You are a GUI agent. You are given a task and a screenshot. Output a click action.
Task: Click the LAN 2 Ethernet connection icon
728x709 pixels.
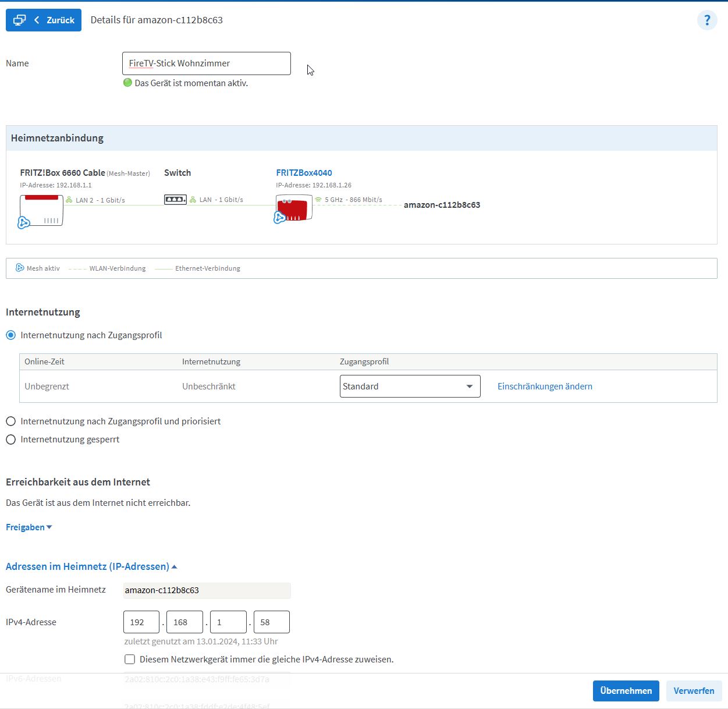(x=69, y=200)
